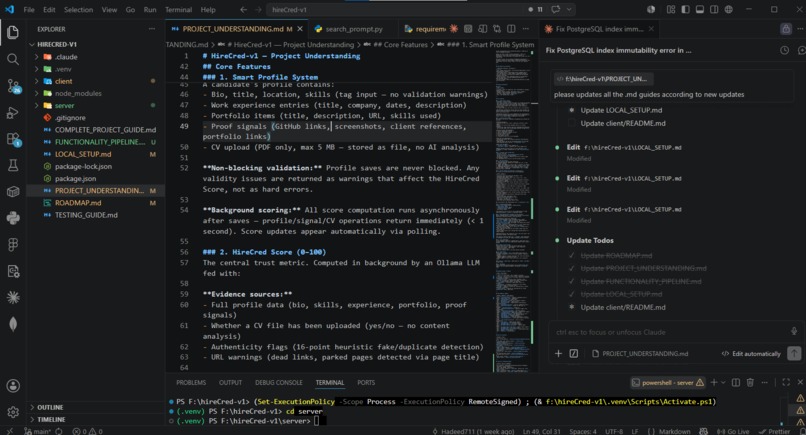Open the Terminal menu
806x435 pixels.
point(178,9)
